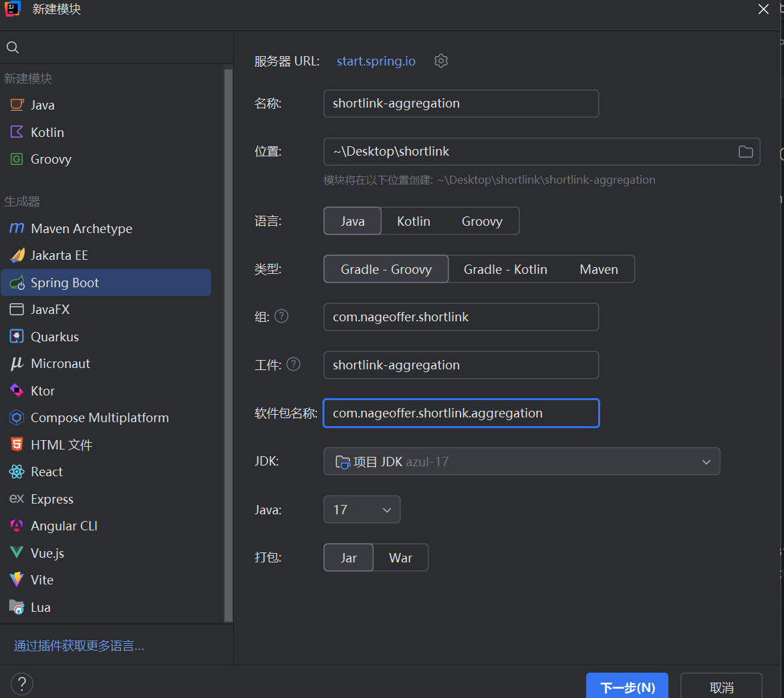Click the Micronaut mu icon
The width and height of the screenshot is (784, 698).
coord(17,363)
